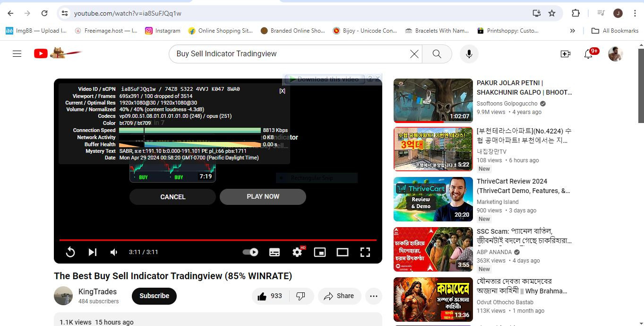Viewport: 644px width, 326px height.
Task: Open site information icon in address bar
Action: [65, 13]
